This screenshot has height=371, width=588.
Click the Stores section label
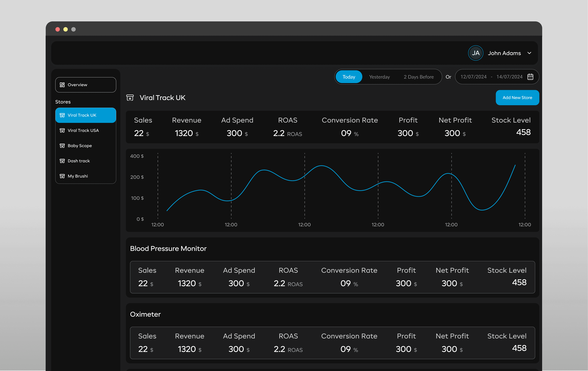click(63, 102)
